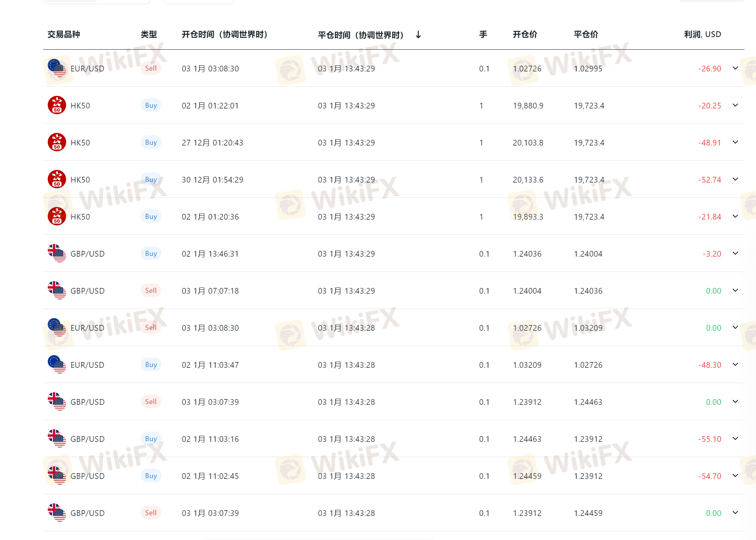Image resolution: width=756 pixels, height=540 pixels.
Task: Click Sell badge on first EUR/USD row
Action: pyautogui.click(x=151, y=68)
